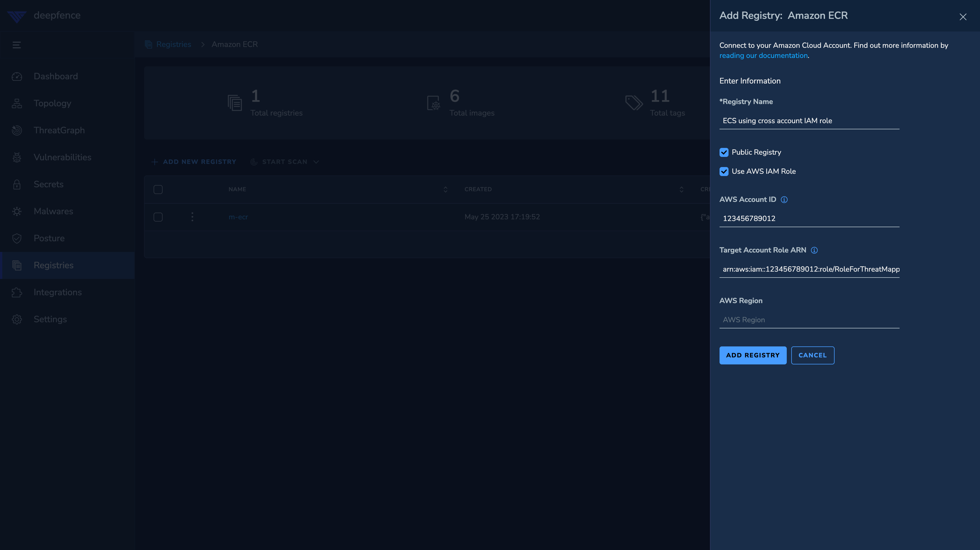The image size is (980, 550).
Task: Click the Start Scan icon
Action: [254, 162]
